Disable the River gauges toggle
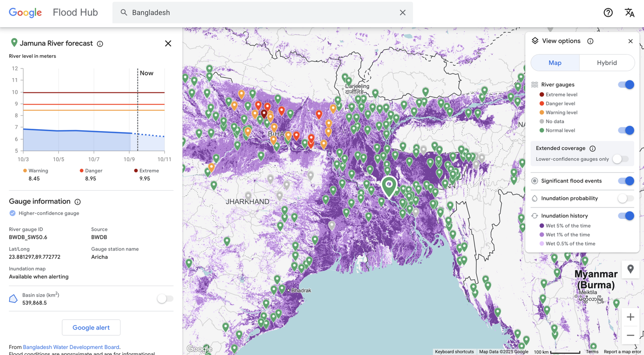Image resolution: width=644 pixels, height=355 pixels. point(627,84)
